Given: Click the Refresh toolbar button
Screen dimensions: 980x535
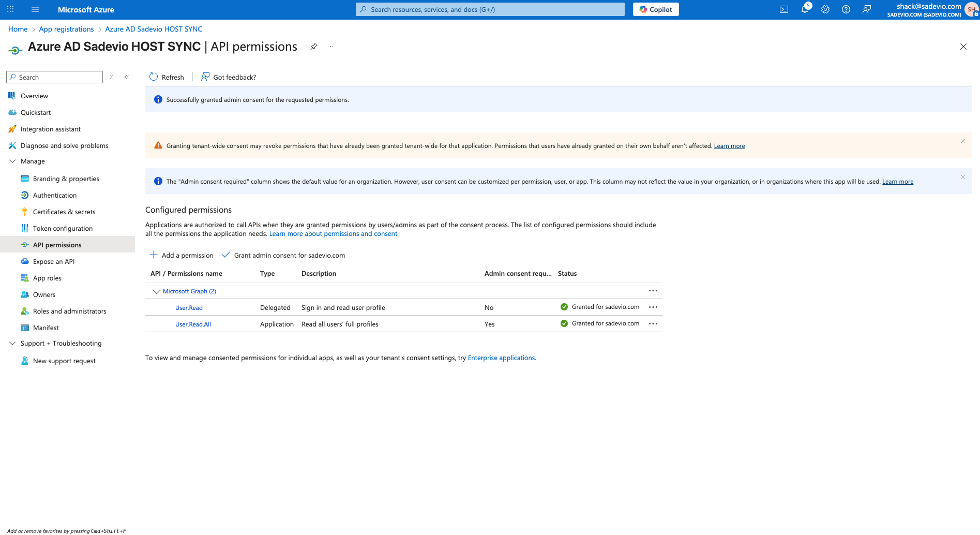Looking at the screenshot, I should pyautogui.click(x=167, y=77).
